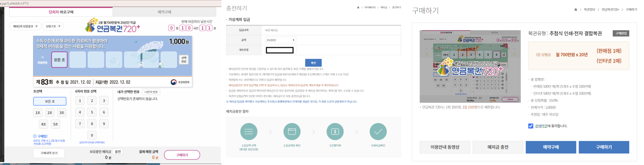644x165 pixels.
Task: Open 제082회 당첨결과 link
Action: [x=25, y=26]
